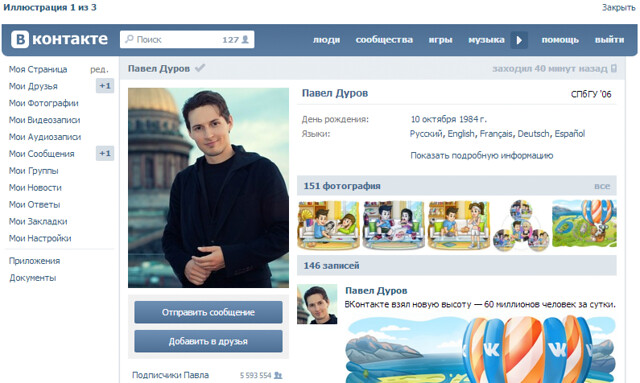
Task: Open fourth thumbnail with three circles
Action: tap(521, 226)
